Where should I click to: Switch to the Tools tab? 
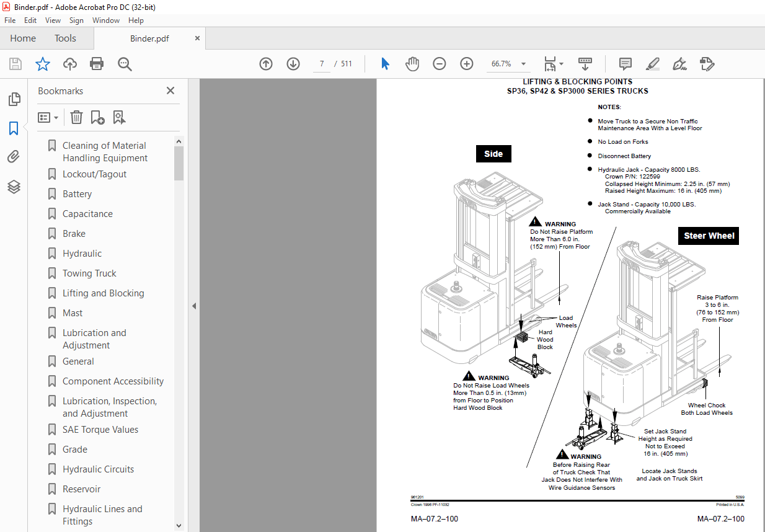pyautogui.click(x=65, y=38)
